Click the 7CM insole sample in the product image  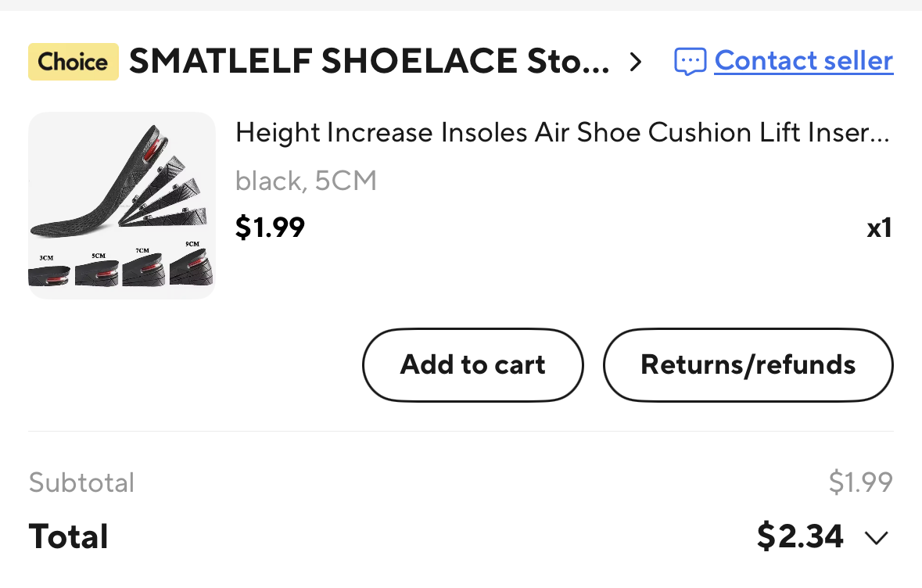point(145,271)
